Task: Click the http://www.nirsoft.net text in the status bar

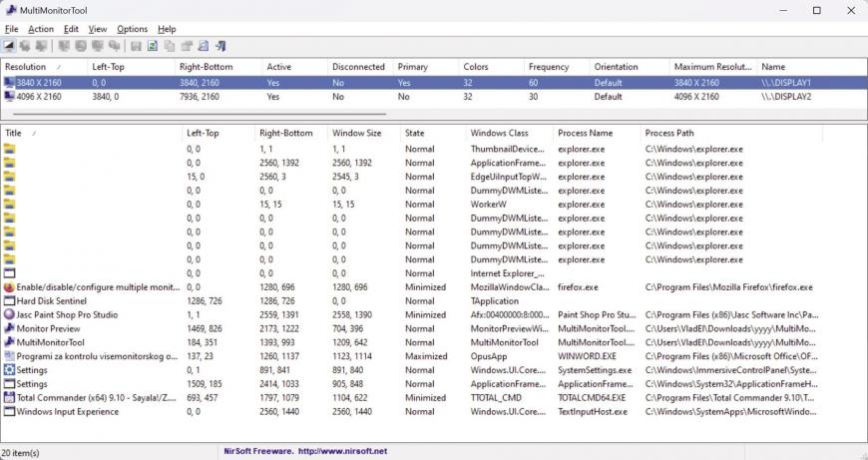Action: (342, 451)
